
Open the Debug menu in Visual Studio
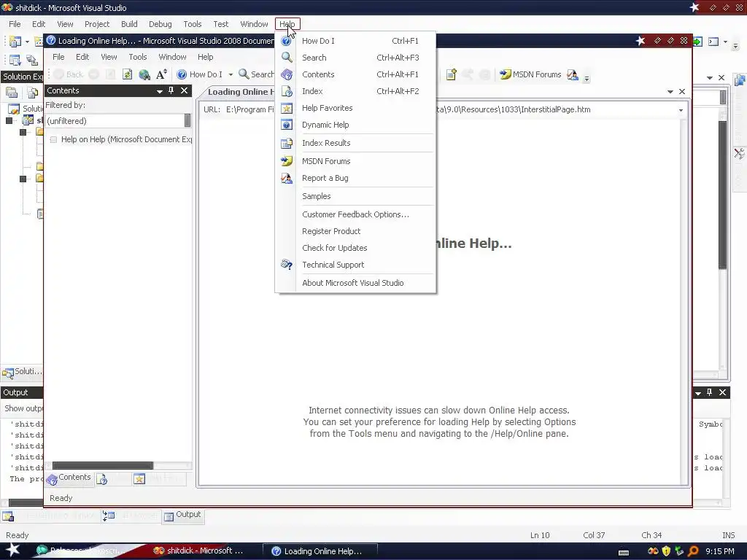pos(160,24)
